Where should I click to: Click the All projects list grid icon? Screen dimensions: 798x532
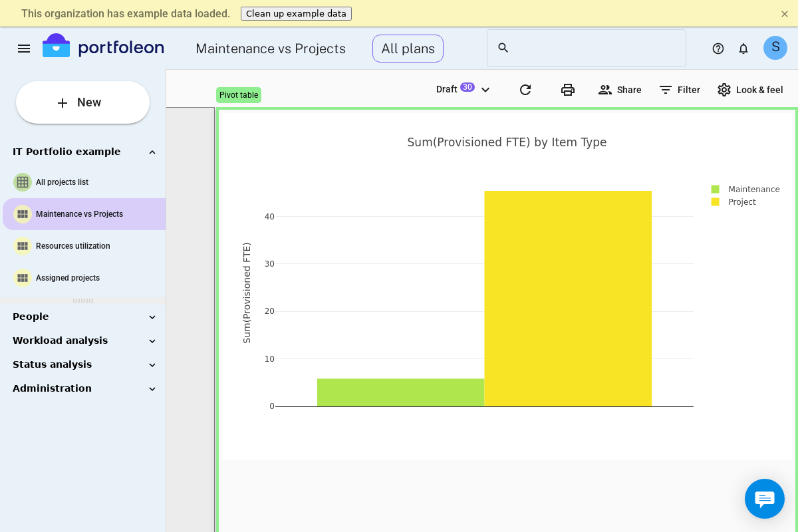[x=23, y=182]
